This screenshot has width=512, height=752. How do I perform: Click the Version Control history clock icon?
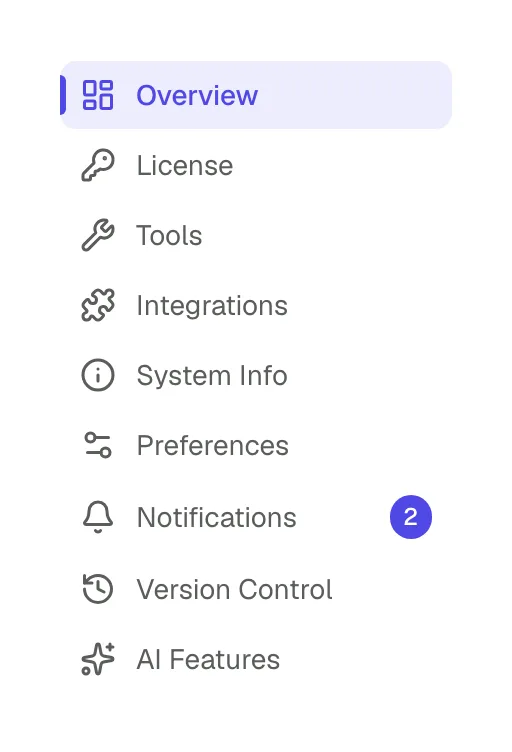pos(98,588)
